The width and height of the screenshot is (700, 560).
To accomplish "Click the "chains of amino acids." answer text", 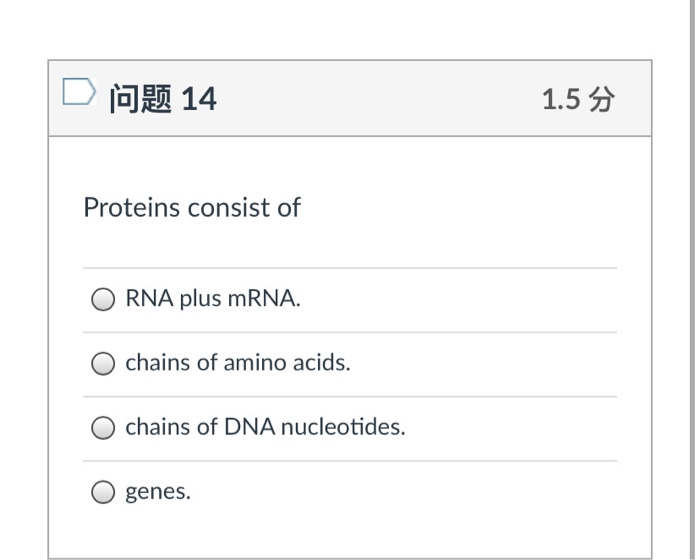I will coord(238,363).
